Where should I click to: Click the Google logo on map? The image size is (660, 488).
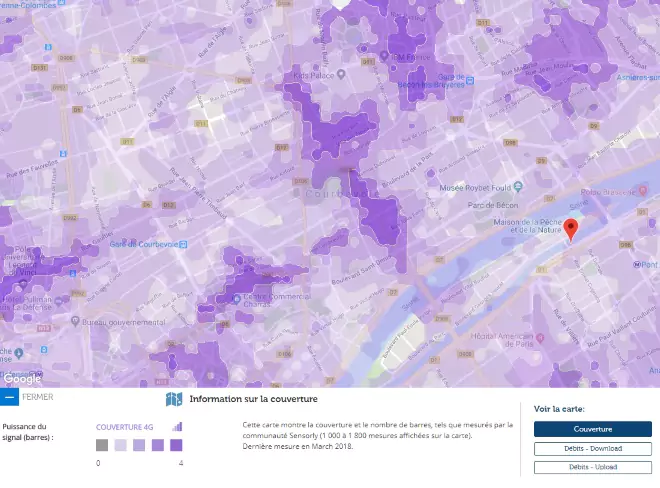point(22,379)
